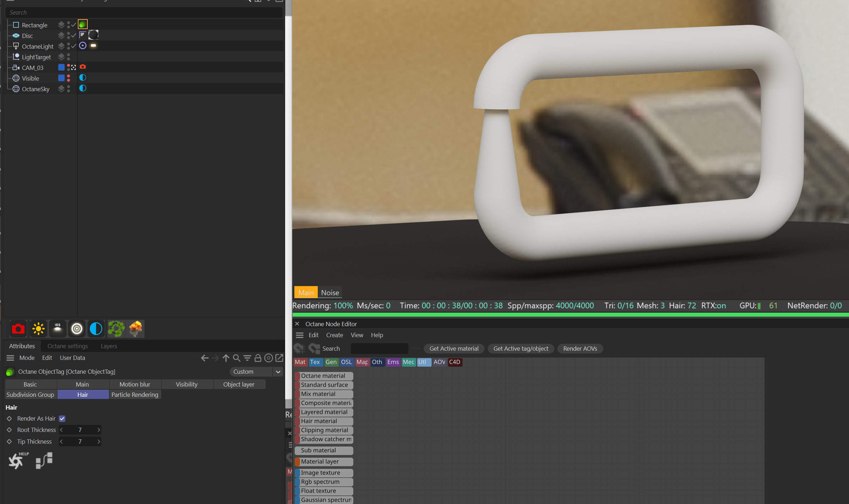Screen dimensions: 849x504
Task: Increase Root Thickness with right arrow
Action: [99, 430]
